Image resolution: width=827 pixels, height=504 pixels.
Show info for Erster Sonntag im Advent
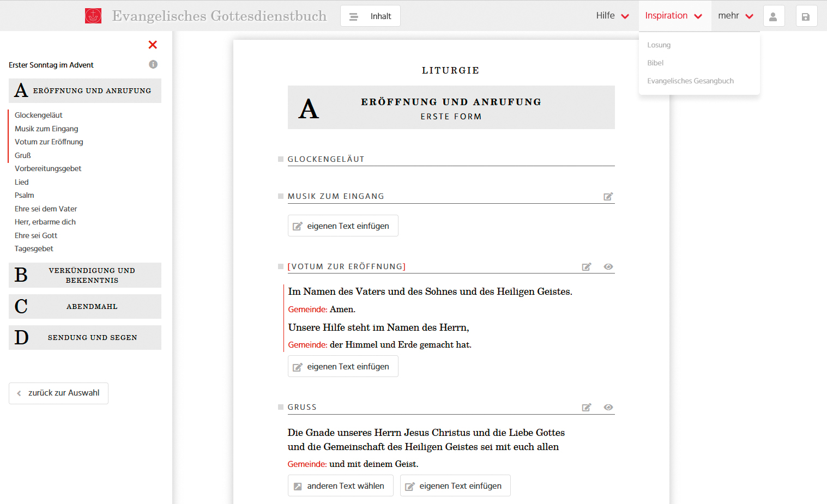pos(153,64)
